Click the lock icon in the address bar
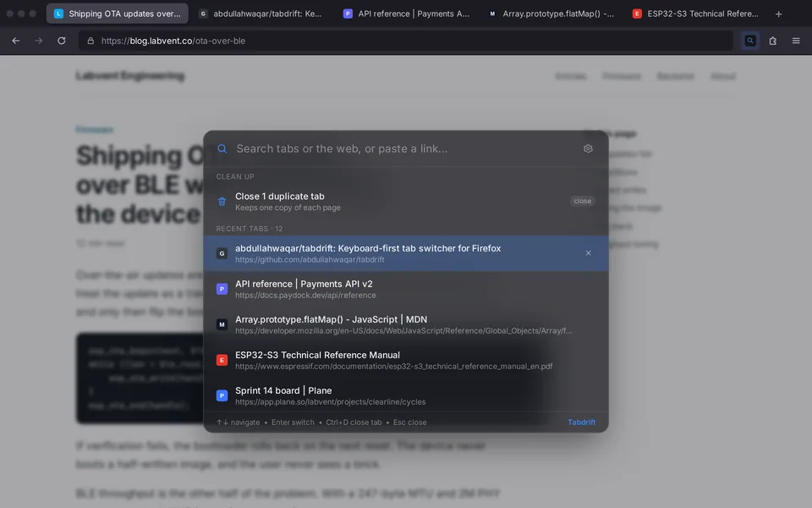812x508 pixels. click(91, 41)
